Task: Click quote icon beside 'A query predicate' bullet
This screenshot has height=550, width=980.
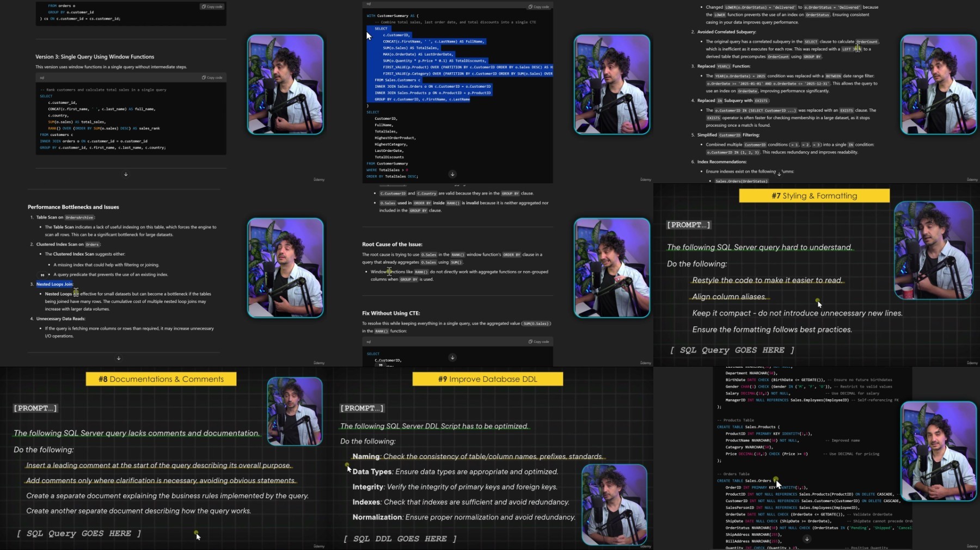Action: tap(42, 275)
